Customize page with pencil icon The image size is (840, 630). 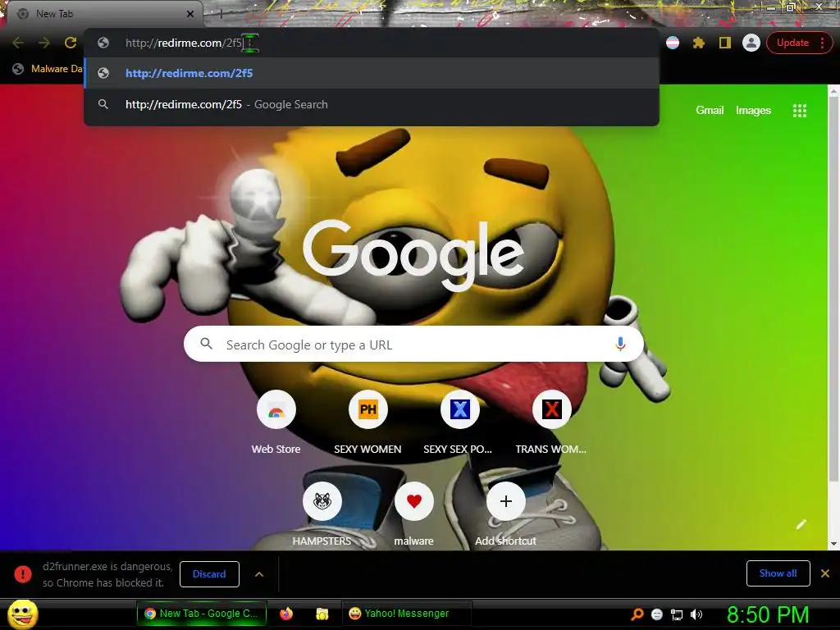(x=801, y=524)
